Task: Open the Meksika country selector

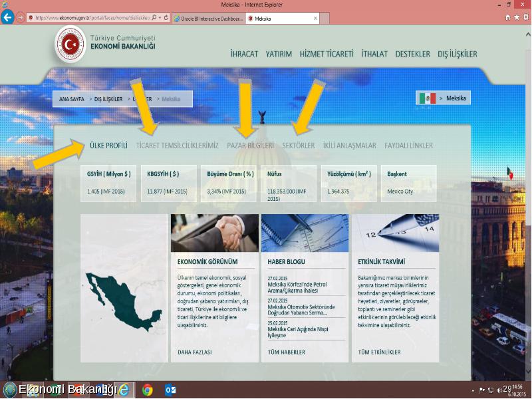Action: point(443,98)
